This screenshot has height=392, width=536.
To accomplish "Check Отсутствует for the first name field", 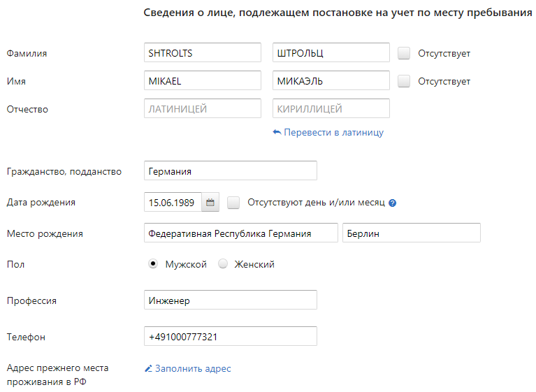I will tap(404, 81).
